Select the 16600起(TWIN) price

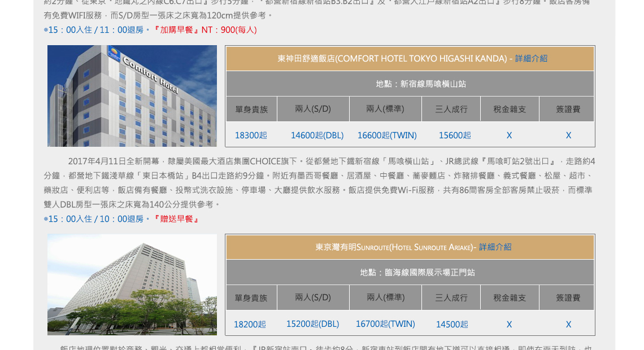(x=387, y=135)
